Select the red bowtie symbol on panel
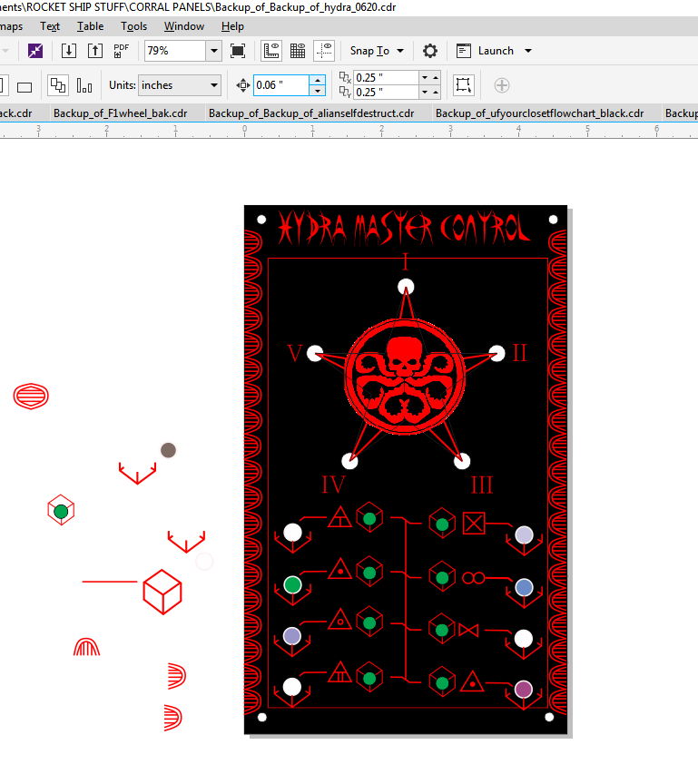 [x=468, y=630]
